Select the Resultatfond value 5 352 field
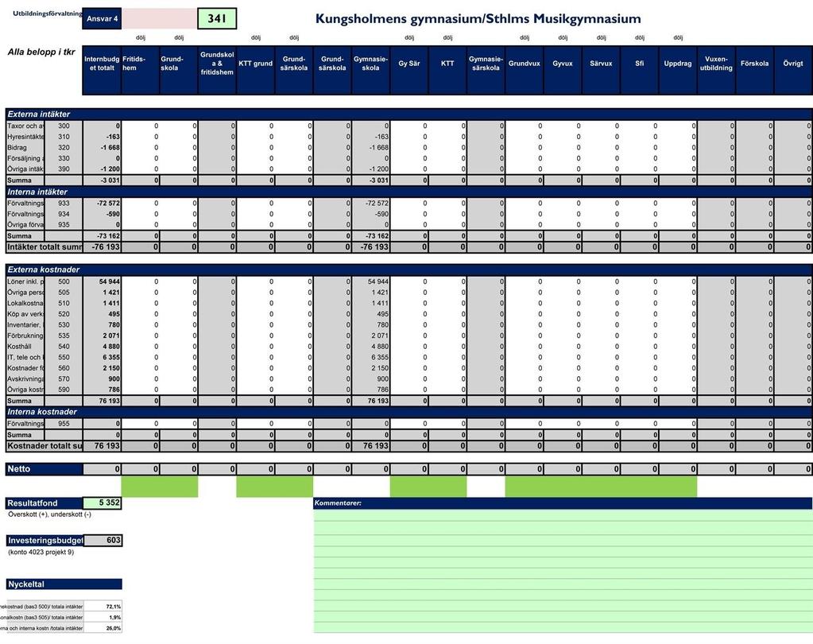 (103, 503)
